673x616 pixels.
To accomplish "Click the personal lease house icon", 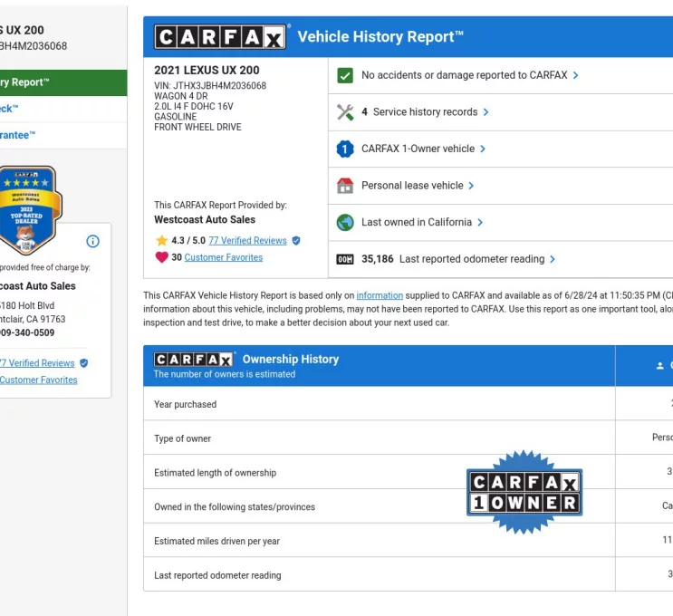I will tap(345, 186).
